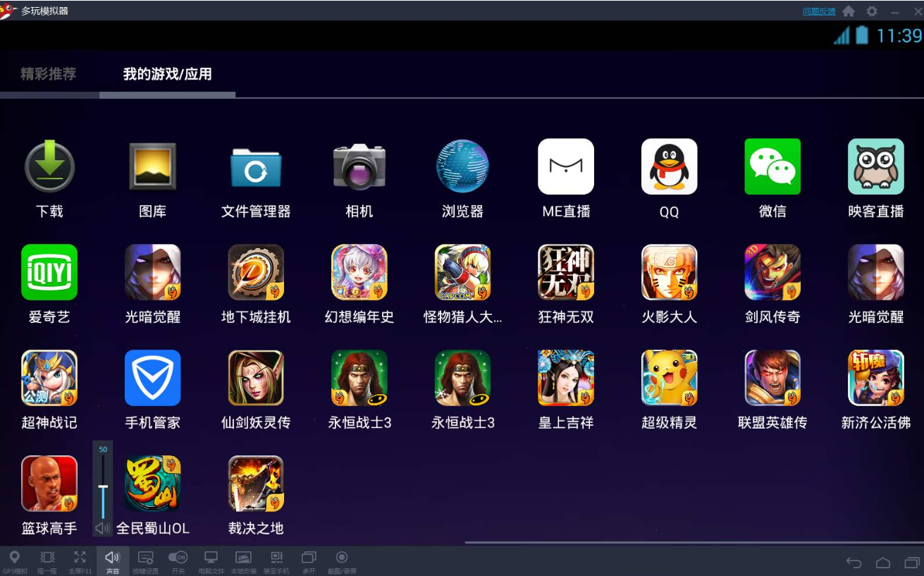Launch 皇上吉祥 game

[566, 378]
